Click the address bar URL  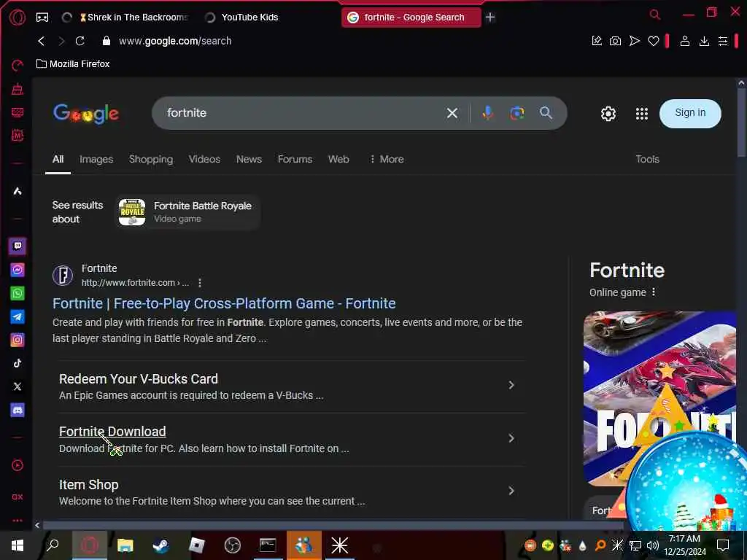175,41
